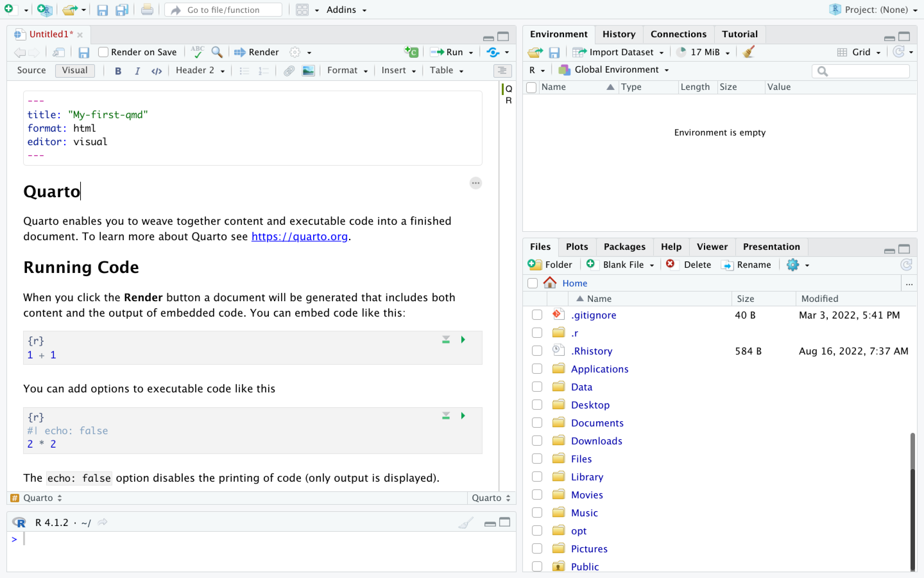Switch to the Connections tab
Image resolution: width=924 pixels, height=578 pixels.
[x=679, y=34]
